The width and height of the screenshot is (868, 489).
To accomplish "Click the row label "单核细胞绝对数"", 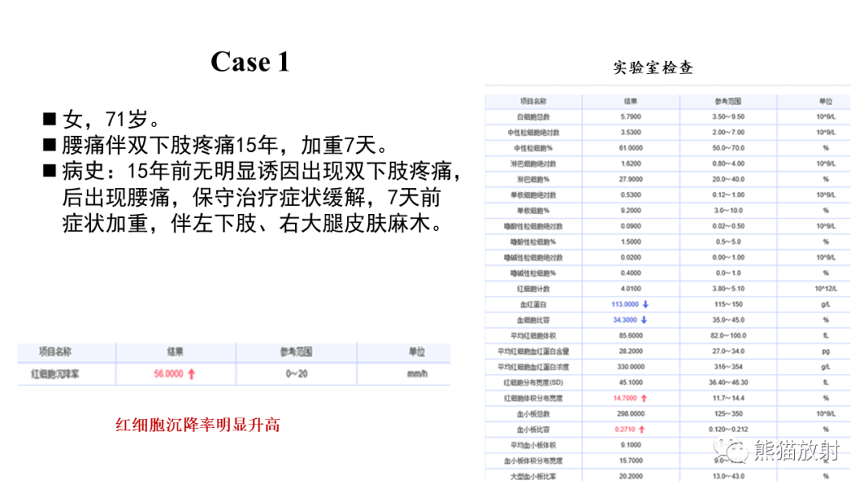I will pyautogui.click(x=533, y=195).
